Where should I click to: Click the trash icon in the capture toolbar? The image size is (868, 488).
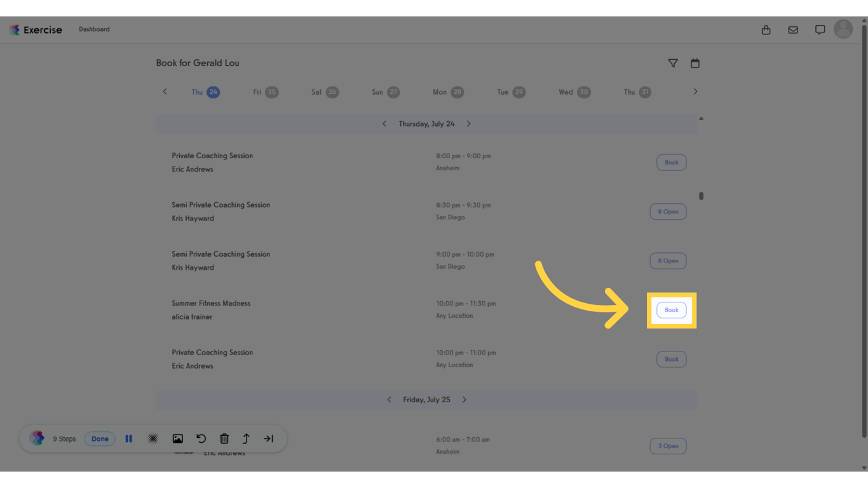[224, 438]
